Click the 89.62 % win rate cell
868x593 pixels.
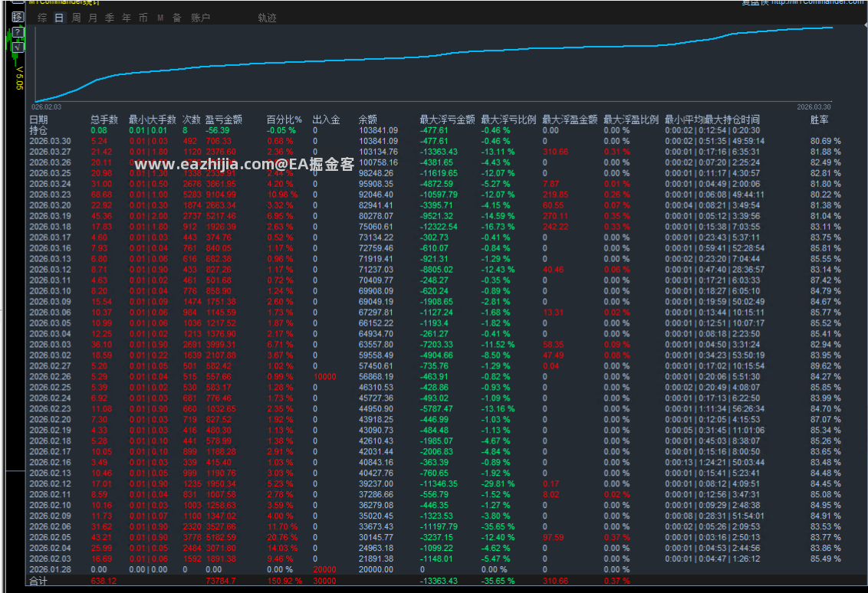[825, 366]
